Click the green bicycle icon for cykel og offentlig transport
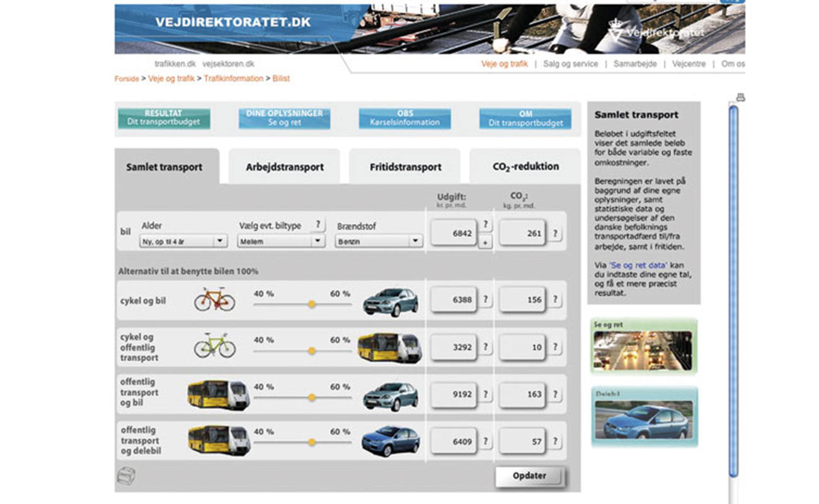The image size is (819, 504). [214, 347]
